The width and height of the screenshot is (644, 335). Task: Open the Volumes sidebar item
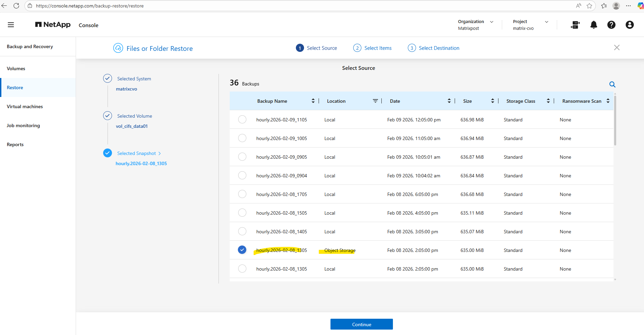coord(16,68)
